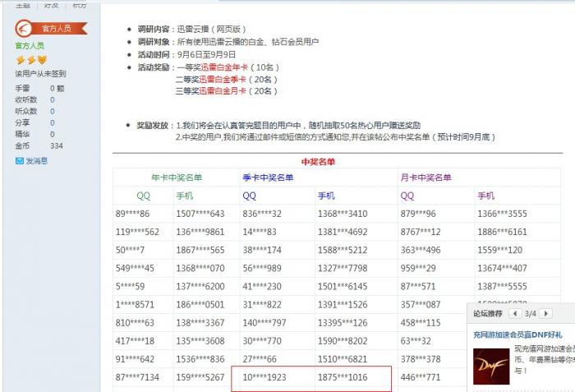The width and height of the screenshot is (575, 392).
Task: Click the cell 1501***6145
Action: tap(343, 286)
